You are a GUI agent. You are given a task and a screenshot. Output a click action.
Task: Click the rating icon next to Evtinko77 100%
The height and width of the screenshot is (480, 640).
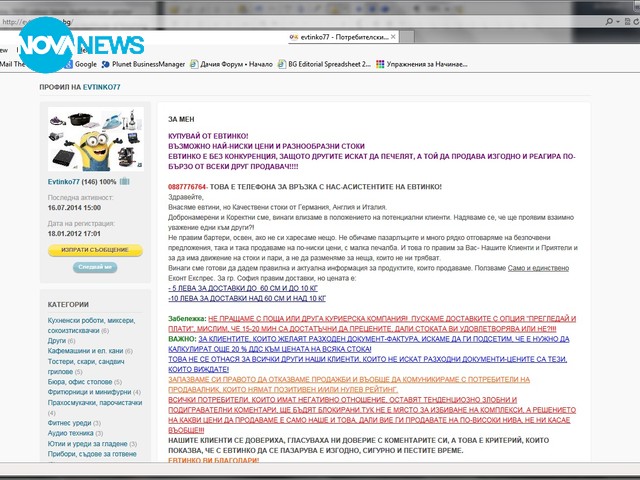click(124, 181)
